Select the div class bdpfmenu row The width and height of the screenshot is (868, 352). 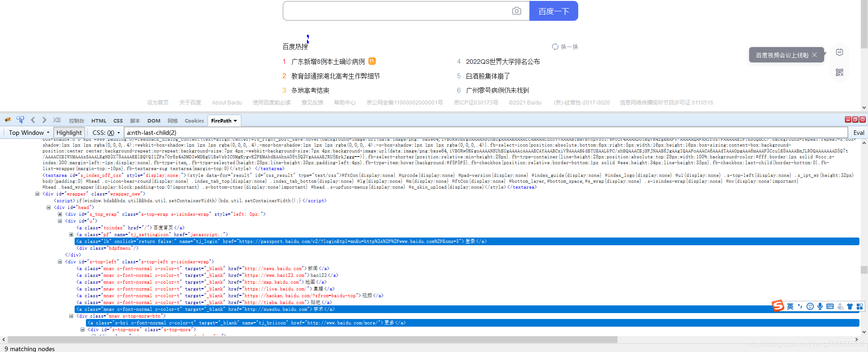click(x=107, y=248)
